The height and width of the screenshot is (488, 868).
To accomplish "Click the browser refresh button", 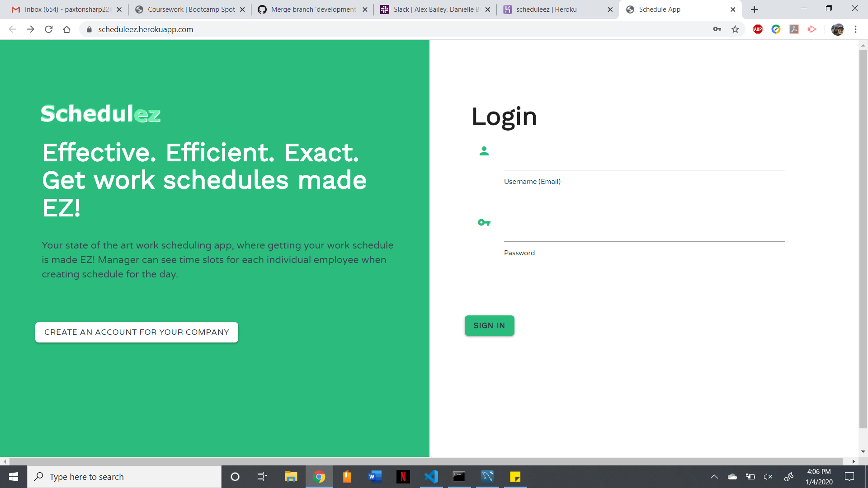I will (x=49, y=29).
